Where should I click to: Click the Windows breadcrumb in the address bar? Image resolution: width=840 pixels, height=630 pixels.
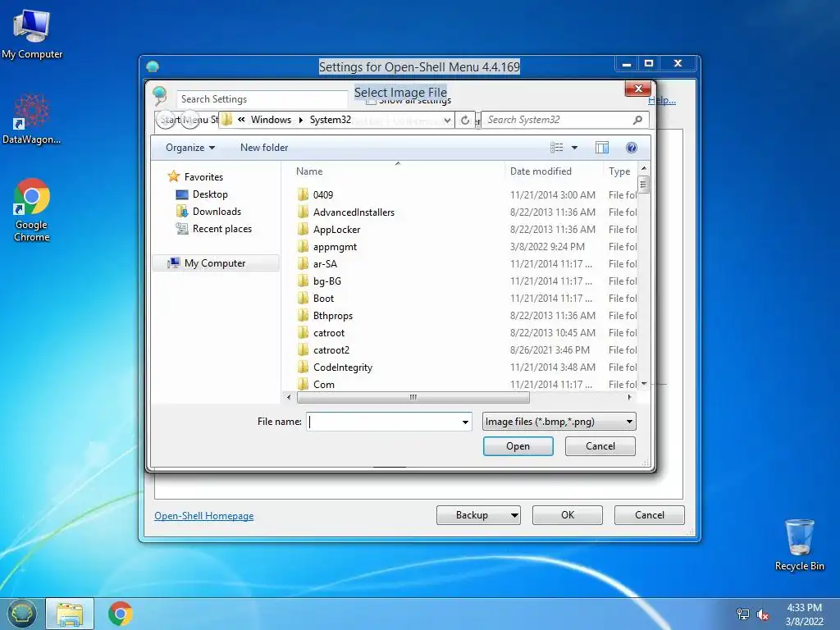[x=271, y=120]
